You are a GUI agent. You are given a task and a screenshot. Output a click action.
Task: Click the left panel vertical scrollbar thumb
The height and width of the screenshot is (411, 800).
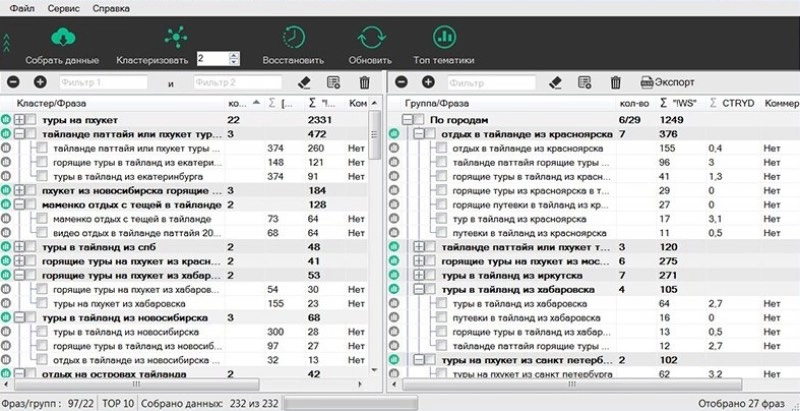pyautogui.click(x=376, y=135)
